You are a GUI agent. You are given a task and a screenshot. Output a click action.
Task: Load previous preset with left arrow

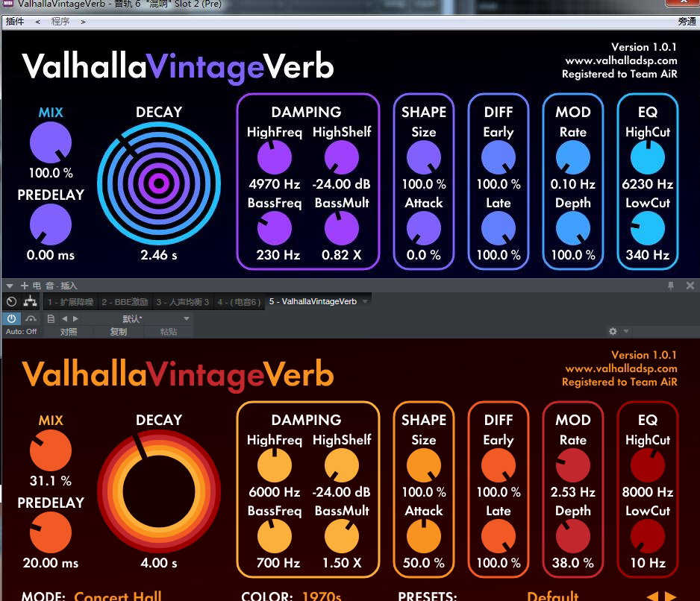pos(64,318)
